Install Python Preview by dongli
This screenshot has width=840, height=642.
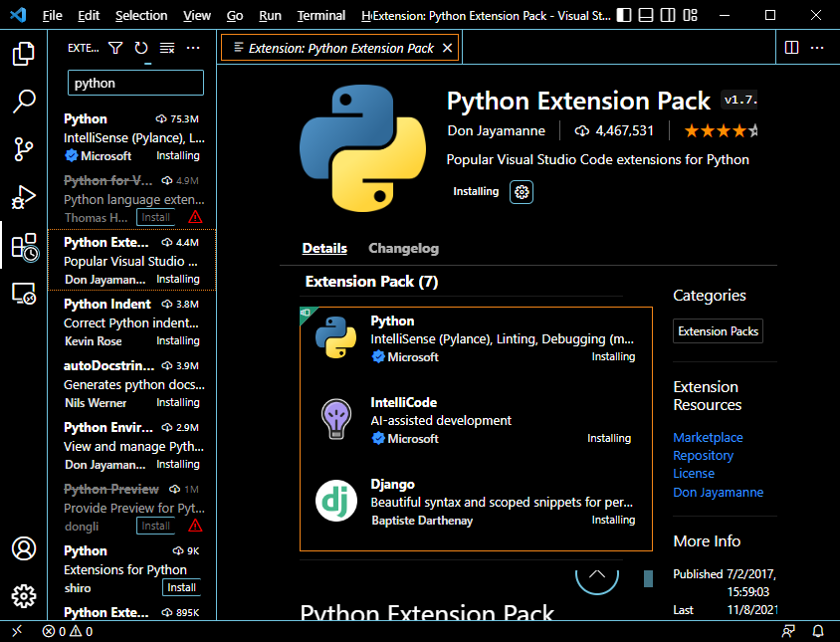[155, 527]
